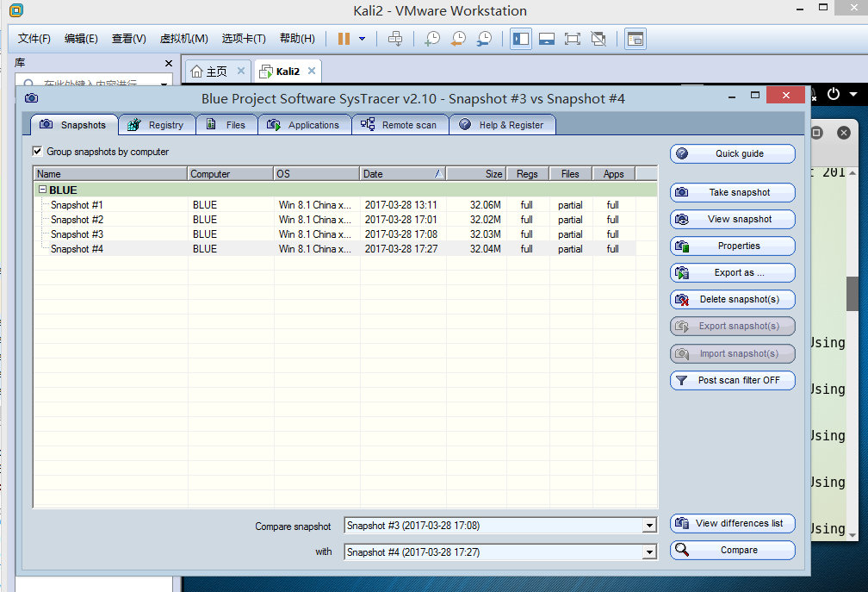The image size is (868, 592).
Task: Click the take VM snapshot clock icon
Action: (431, 39)
